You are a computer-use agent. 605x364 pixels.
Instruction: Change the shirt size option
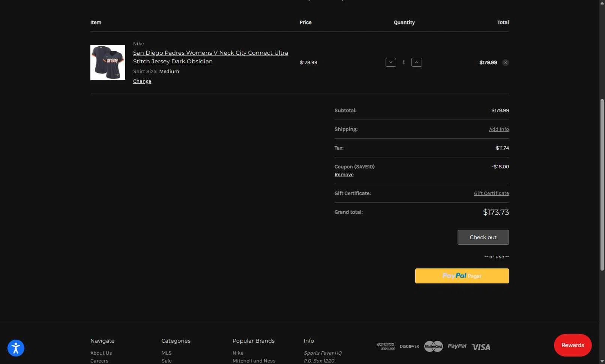[142, 81]
